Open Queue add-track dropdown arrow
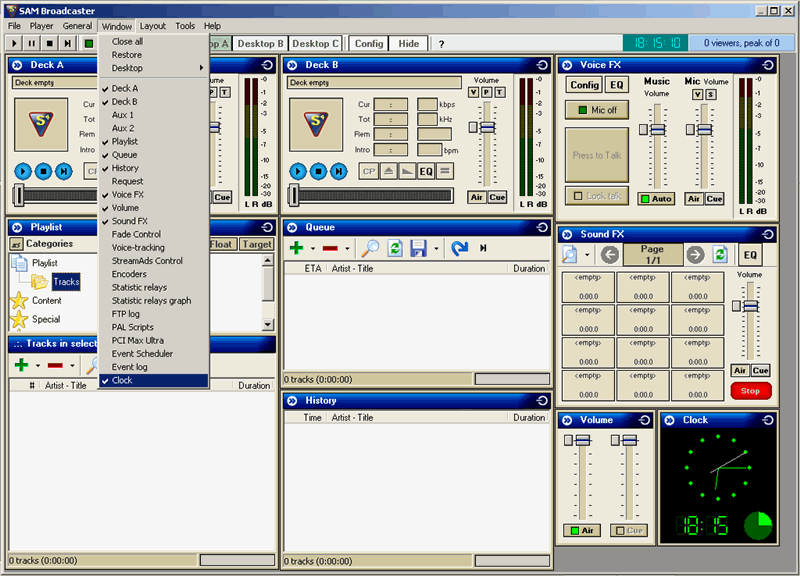The width and height of the screenshot is (800, 576). 313,249
